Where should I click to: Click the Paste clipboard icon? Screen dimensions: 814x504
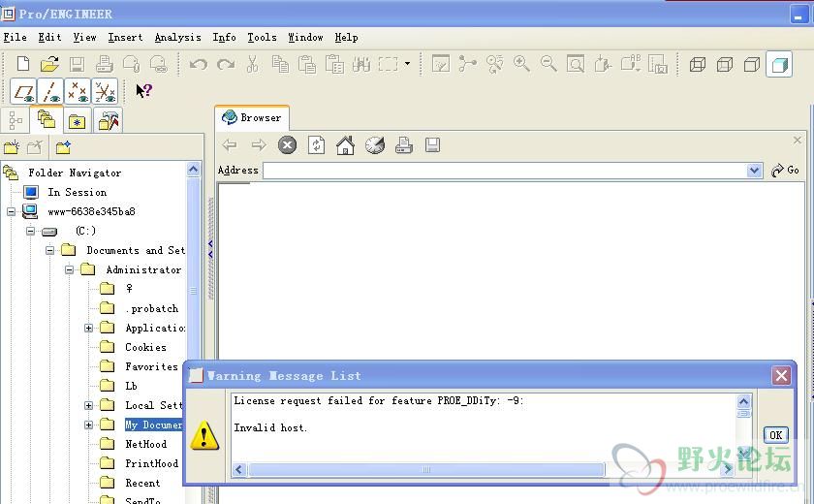[307, 64]
